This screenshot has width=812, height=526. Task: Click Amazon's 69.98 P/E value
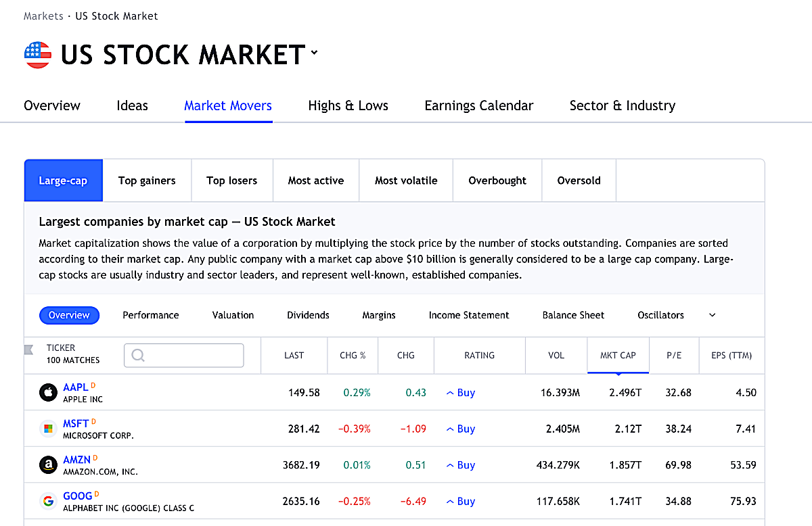[678, 465]
